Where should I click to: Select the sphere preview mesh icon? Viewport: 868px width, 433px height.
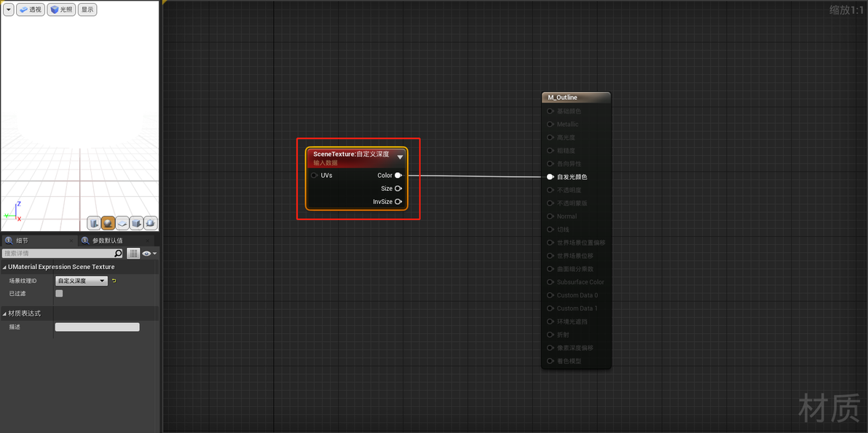[108, 223]
